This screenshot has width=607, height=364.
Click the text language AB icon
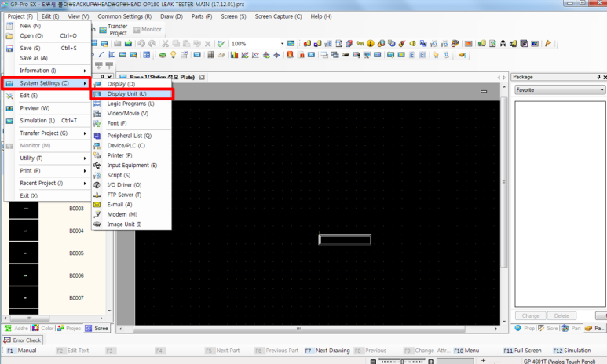pos(423,43)
